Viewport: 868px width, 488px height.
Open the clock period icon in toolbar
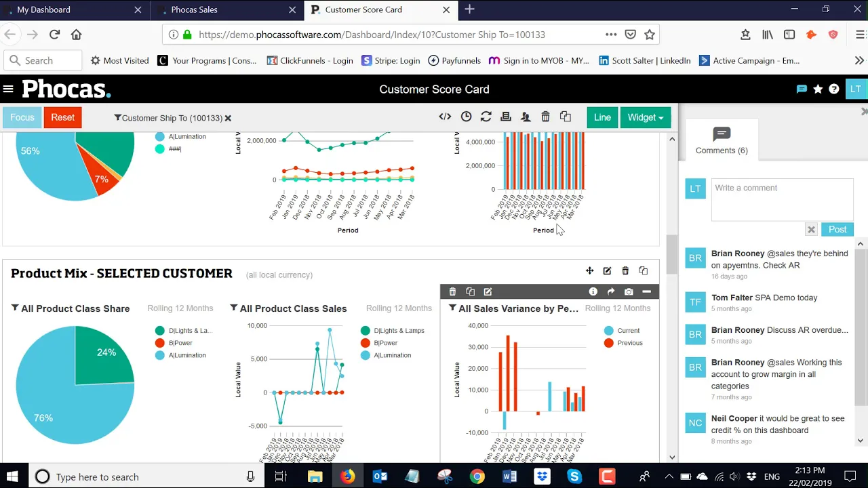click(466, 117)
